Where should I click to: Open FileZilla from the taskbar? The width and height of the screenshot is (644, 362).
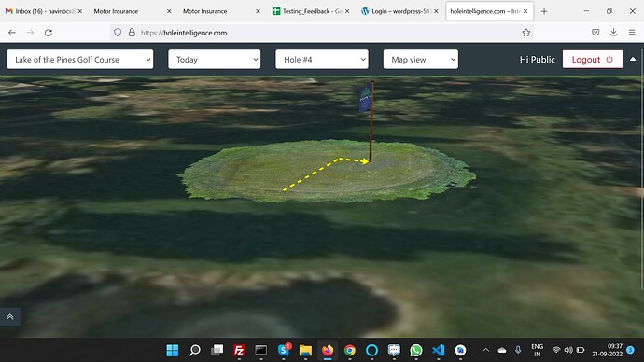239,350
